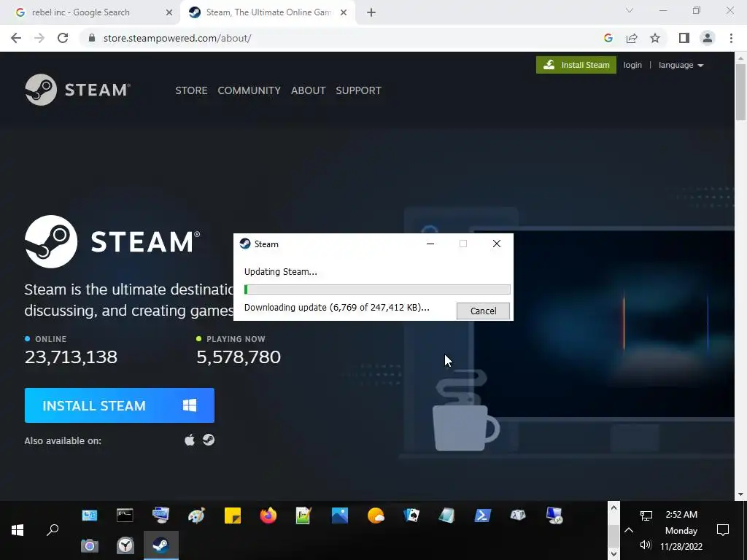Click the large blue INSTALL STEAM button

pyautogui.click(x=120, y=405)
